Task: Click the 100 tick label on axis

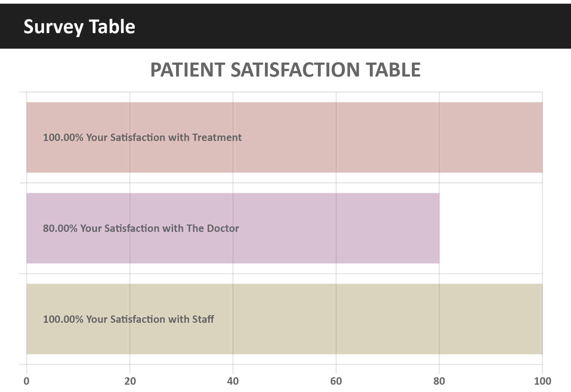Action: (542, 381)
